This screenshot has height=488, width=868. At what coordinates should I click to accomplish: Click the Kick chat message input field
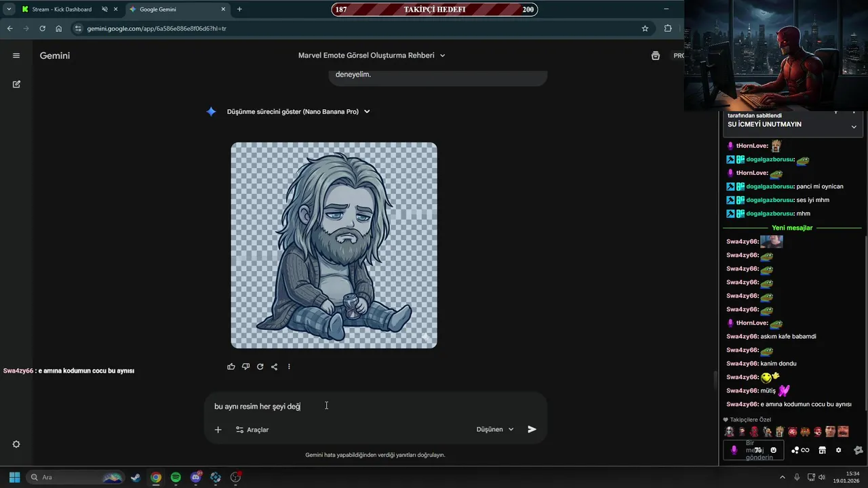click(754, 450)
